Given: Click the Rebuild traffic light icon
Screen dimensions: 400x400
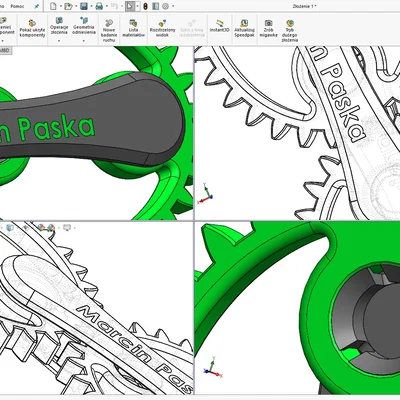Looking at the screenshot, I should 146,6.
